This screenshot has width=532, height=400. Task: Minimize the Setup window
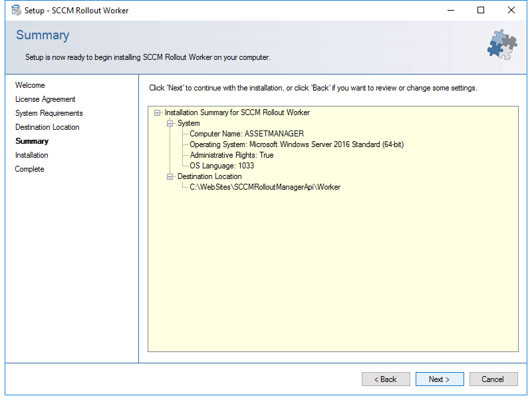coord(451,10)
